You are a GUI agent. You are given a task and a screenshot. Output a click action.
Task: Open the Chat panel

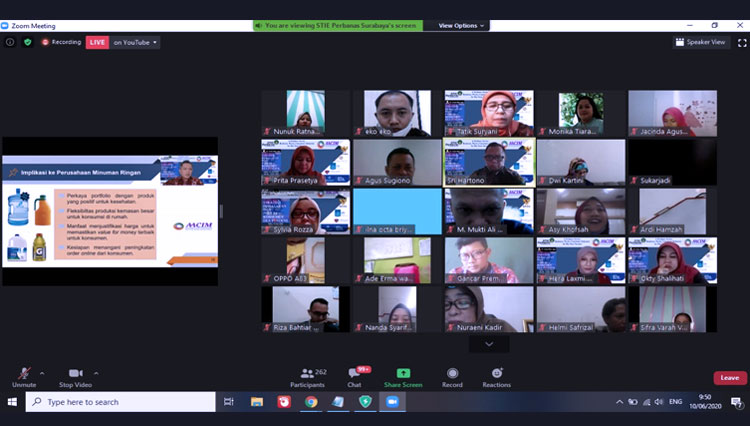tap(354, 376)
